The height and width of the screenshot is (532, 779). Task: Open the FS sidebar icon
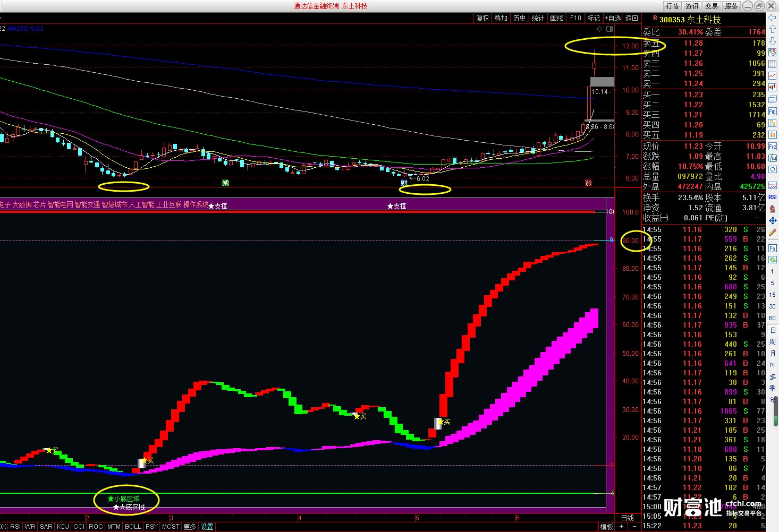(772, 248)
